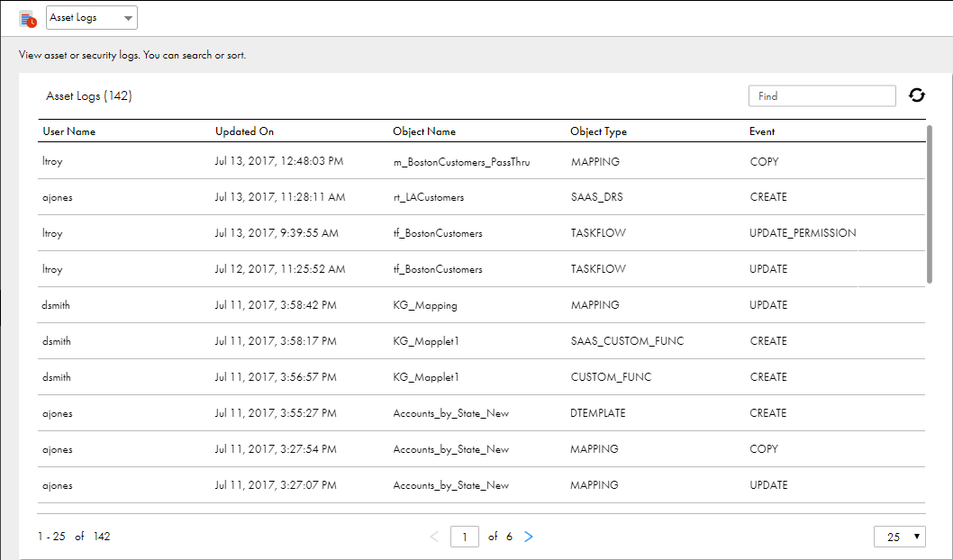The height and width of the screenshot is (560, 953).
Task: Click COPY event in 3:27:54 PM row
Action: 763,449
